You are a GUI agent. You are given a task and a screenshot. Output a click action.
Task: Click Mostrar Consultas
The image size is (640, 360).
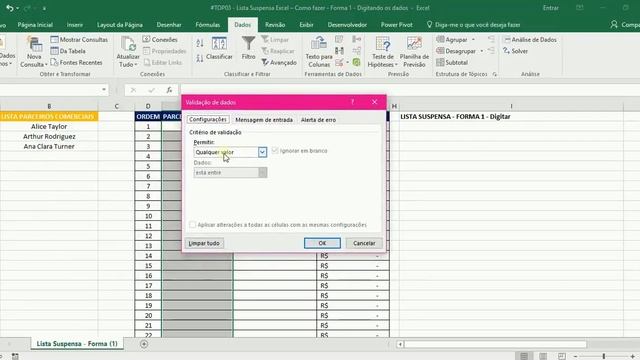[79, 40]
